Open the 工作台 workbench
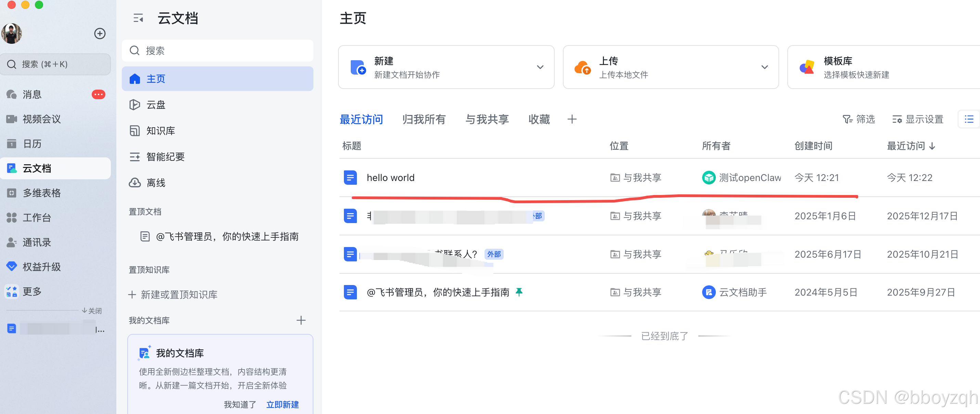This screenshot has width=980, height=414. pos(37,218)
